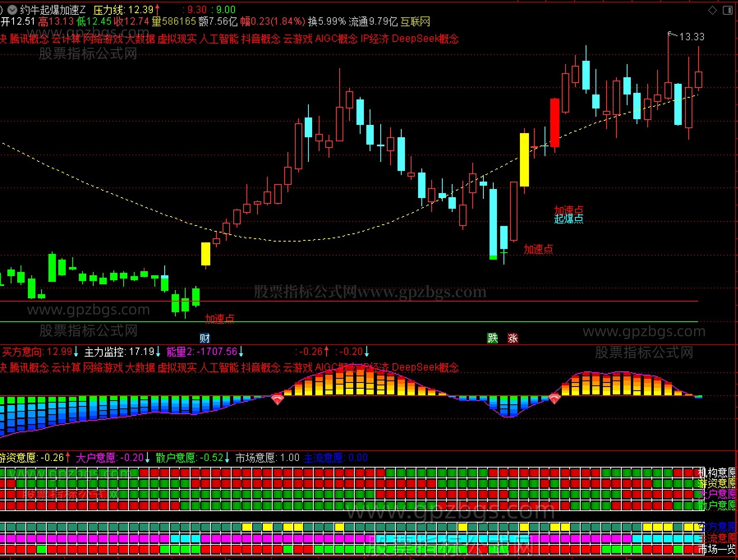Click the 互联网 sector label
This screenshot has height=560, width=738.
415,21
